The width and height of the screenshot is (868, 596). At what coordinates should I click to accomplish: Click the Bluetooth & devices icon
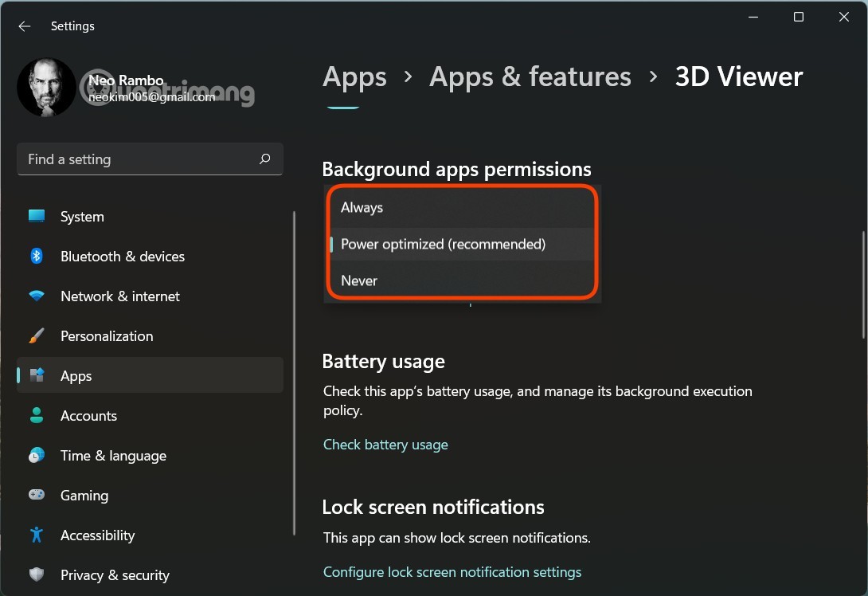37,256
